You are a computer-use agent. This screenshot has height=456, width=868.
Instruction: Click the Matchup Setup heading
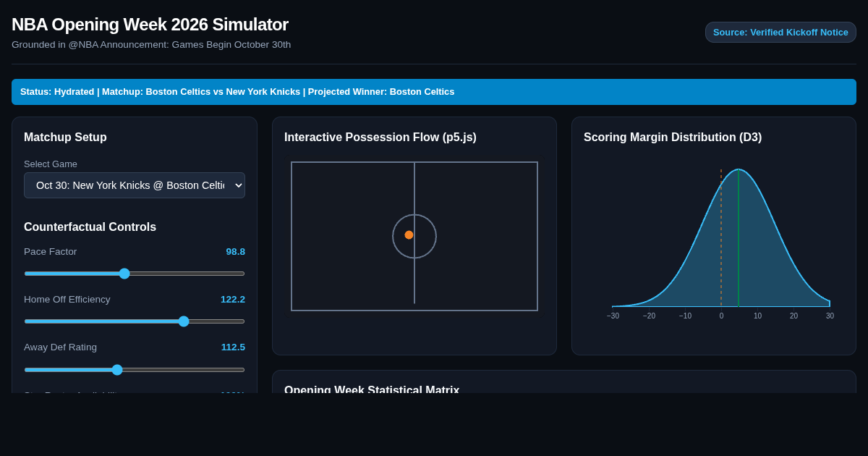65,138
